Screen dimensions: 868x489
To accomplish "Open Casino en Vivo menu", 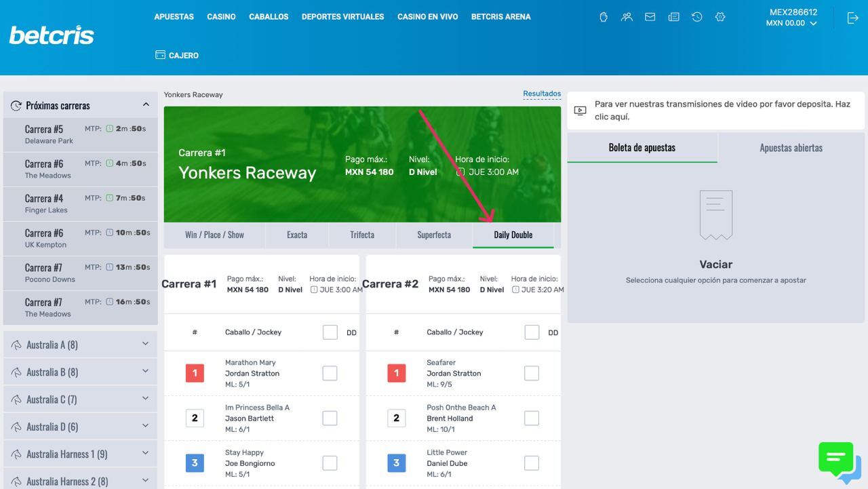I will [428, 17].
